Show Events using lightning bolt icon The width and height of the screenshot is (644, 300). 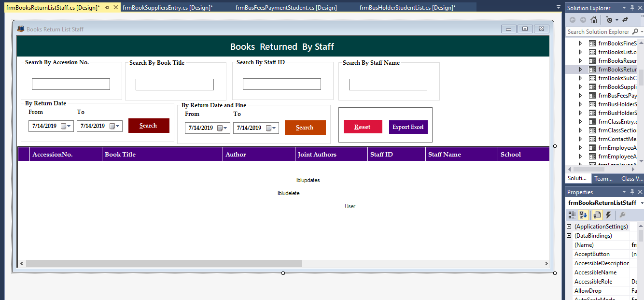(x=608, y=215)
